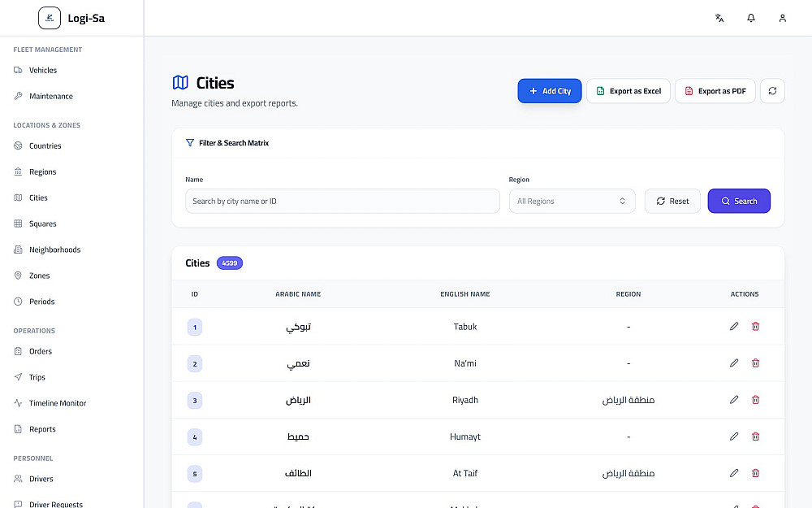
Task: Delete the At Taif row
Action: click(755, 473)
